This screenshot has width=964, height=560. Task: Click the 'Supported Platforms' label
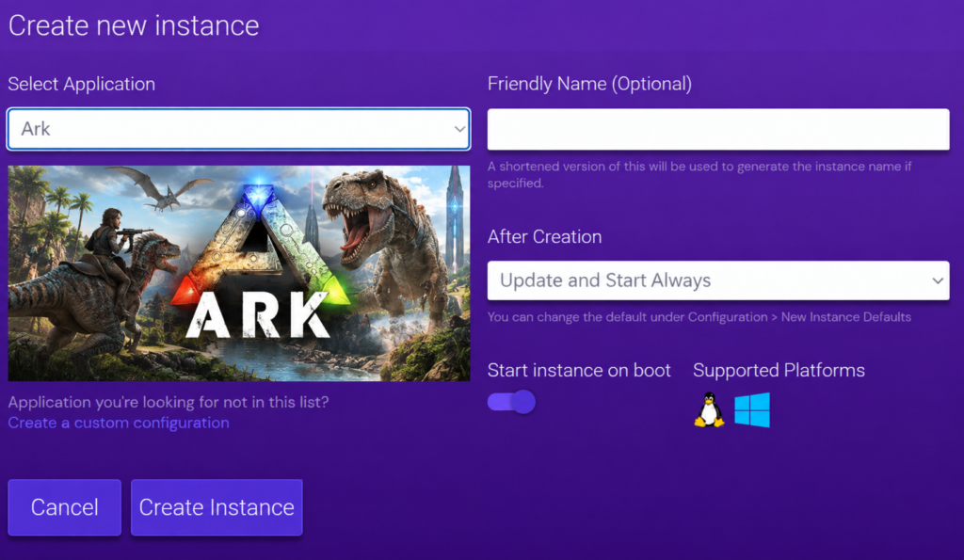click(779, 370)
